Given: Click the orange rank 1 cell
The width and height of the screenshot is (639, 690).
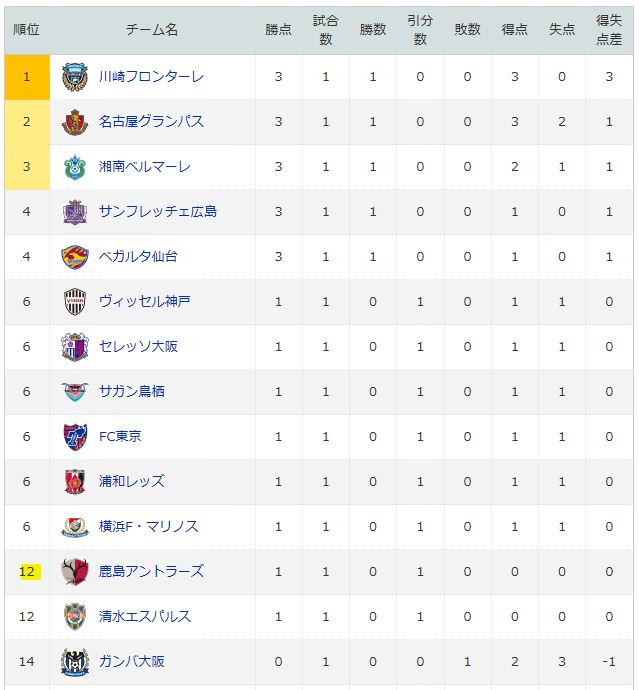Looking at the screenshot, I should (x=27, y=77).
